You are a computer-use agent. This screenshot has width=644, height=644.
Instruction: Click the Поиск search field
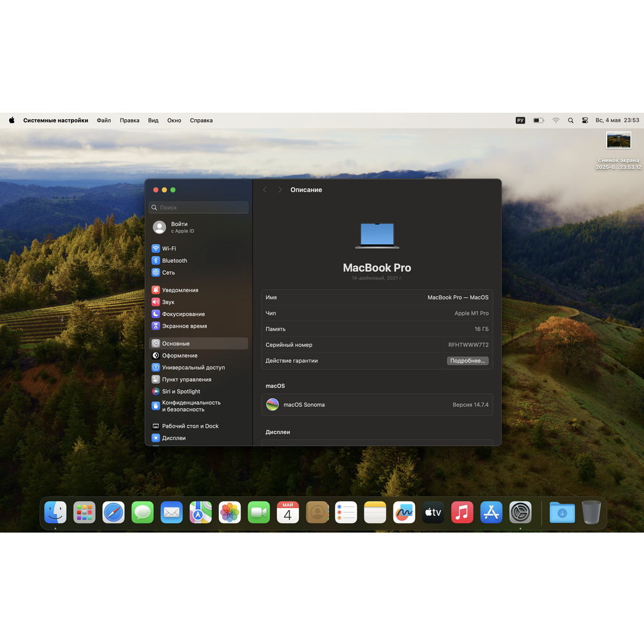[199, 207]
